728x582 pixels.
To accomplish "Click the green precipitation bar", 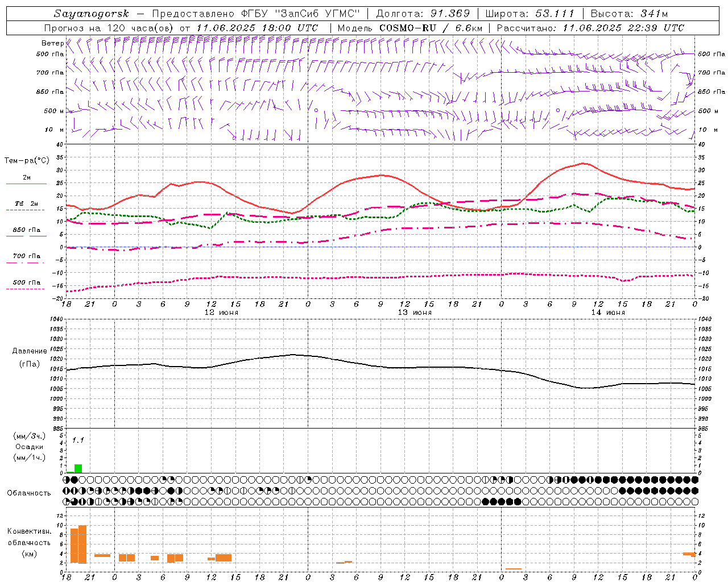I will pyautogui.click(x=78, y=468).
